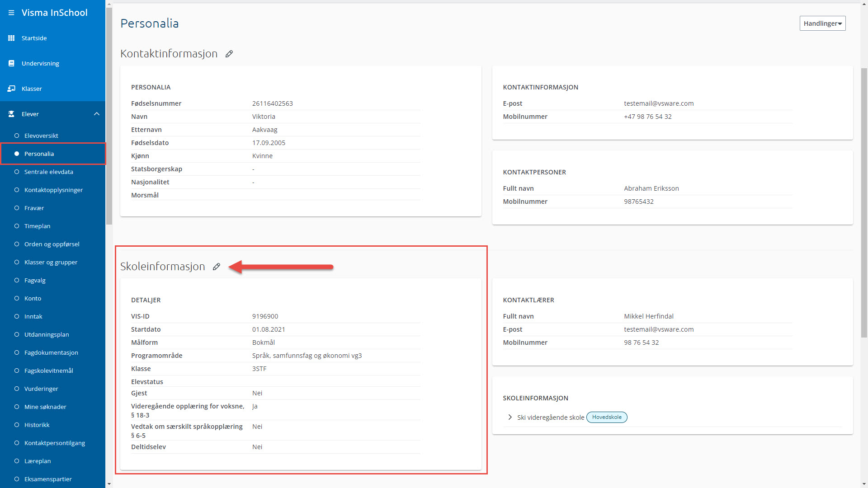Open Læreplan page

coord(38,461)
